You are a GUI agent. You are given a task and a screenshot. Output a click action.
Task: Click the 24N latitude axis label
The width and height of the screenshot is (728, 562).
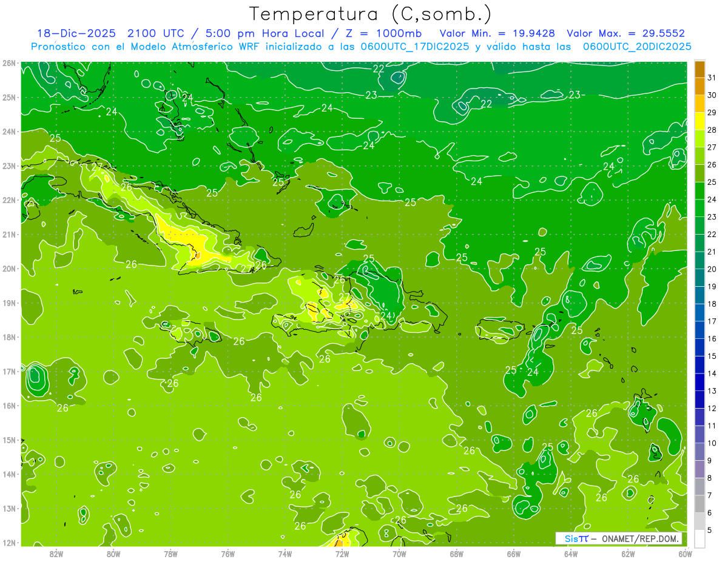click(x=9, y=132)
